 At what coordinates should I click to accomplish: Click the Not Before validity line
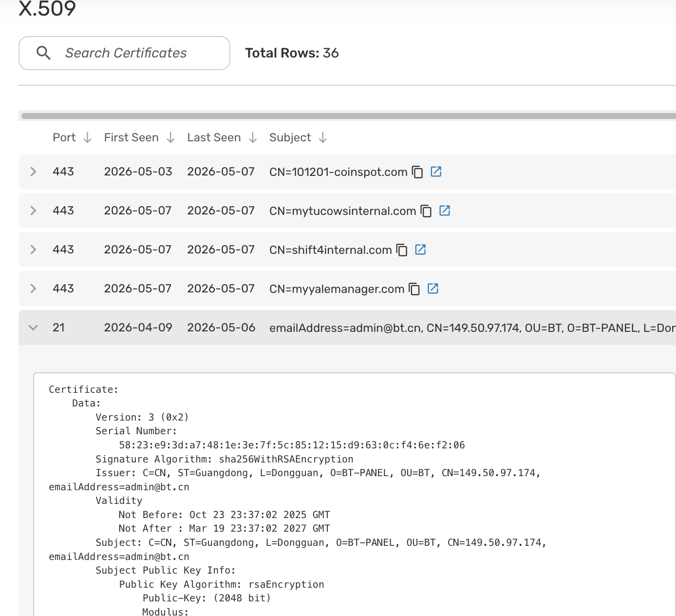pyautogui.click(x=225, y=515)
